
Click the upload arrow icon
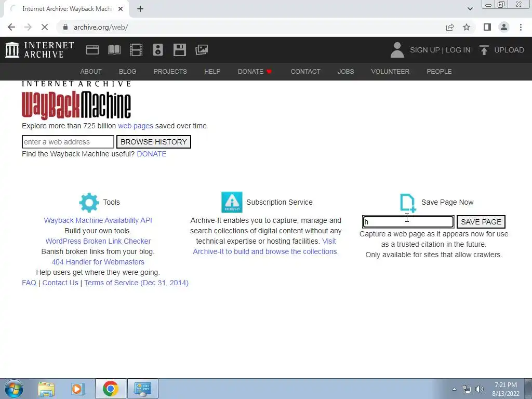[484, 50]
